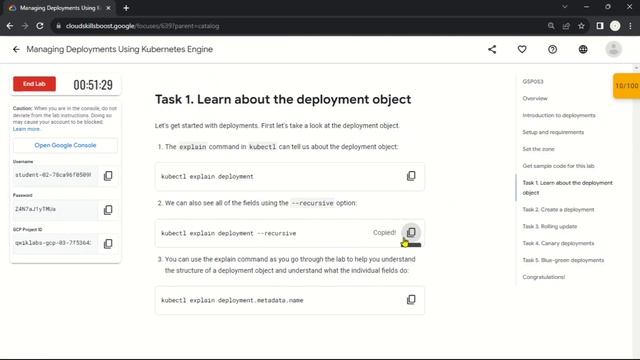Copy the Password value
This screenshot has width=640, height=360.
108,210
